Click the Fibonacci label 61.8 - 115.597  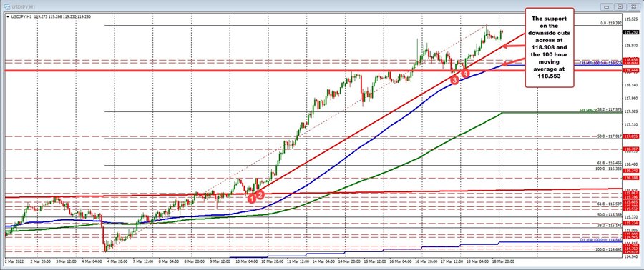pos(610,204)
